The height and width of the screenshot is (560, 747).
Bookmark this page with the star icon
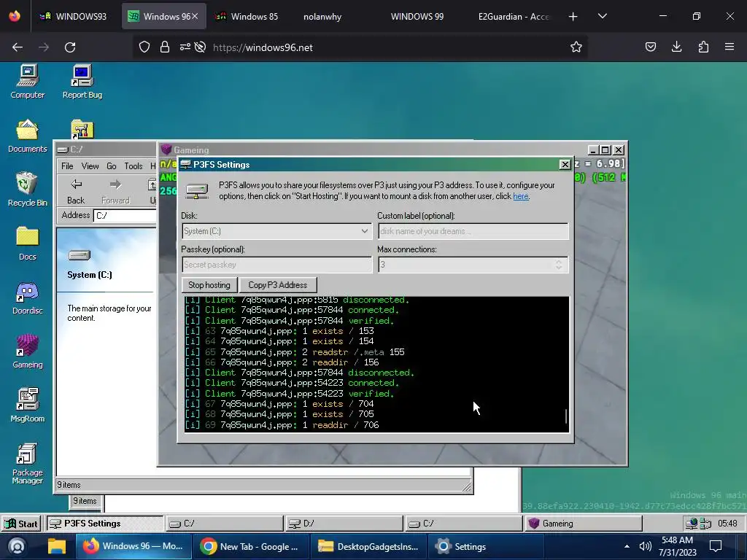576,47
